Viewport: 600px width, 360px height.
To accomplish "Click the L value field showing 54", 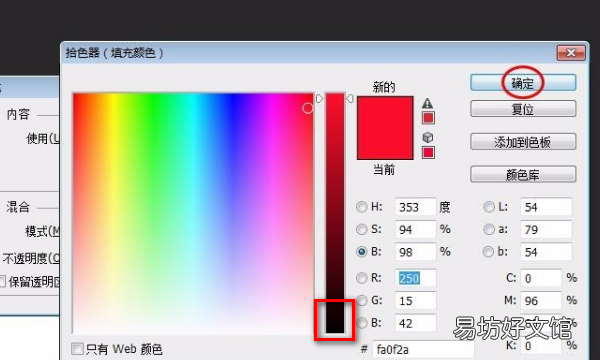I will pyautogui.click(x=546, y=207).
